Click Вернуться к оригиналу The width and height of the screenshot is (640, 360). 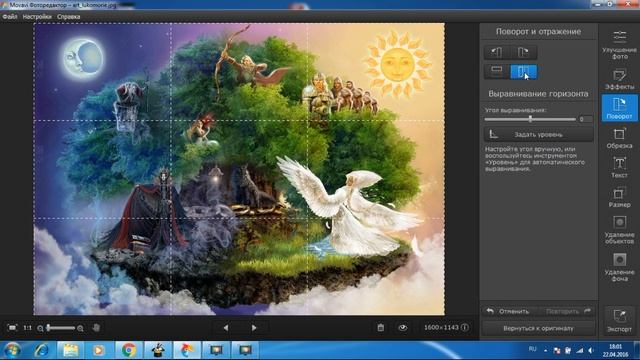click(x=538, y=328)
